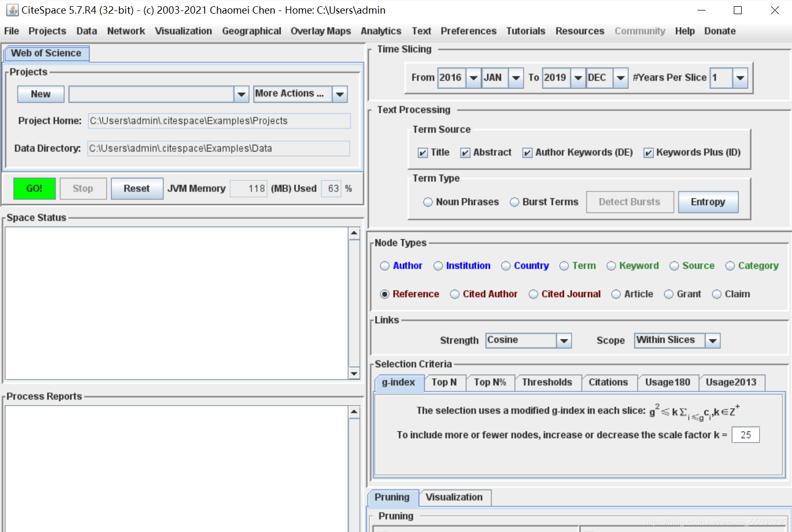Toggle the Abstract checkbox
Image resolution: width=792 pixels, height=532 pixels.
(465, 153)
